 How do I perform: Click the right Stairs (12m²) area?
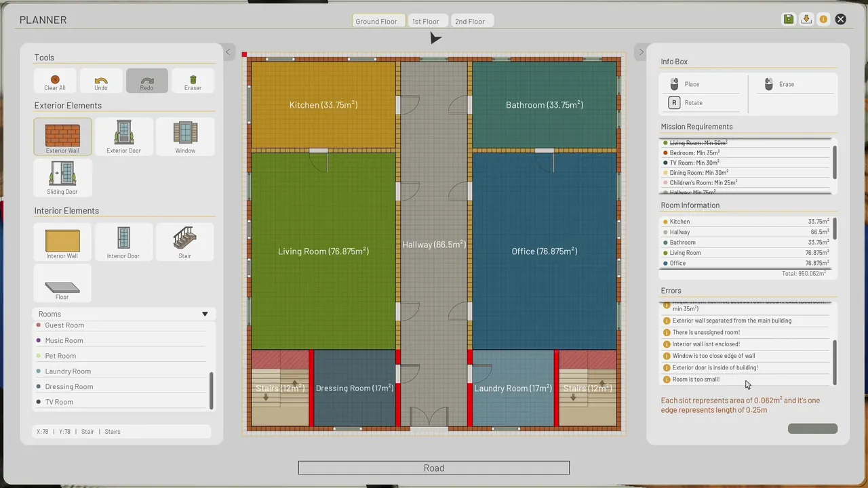coord(588,388)
